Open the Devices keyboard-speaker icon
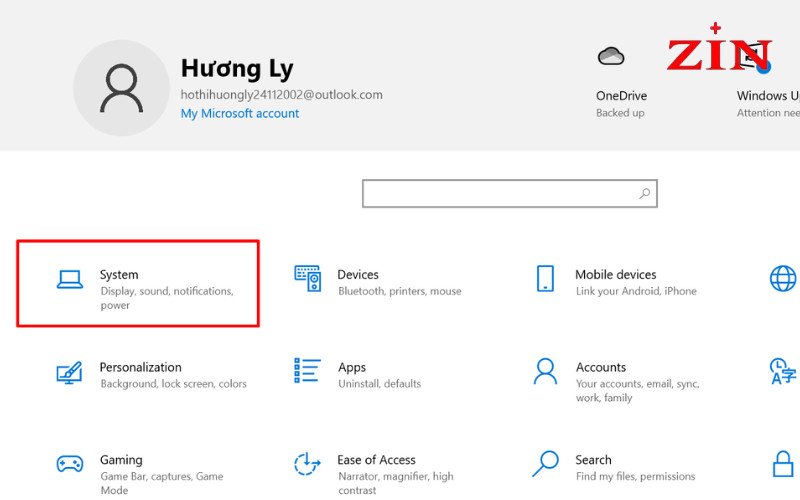This screenshot has width=800, height=500. (x=308, y=278)
